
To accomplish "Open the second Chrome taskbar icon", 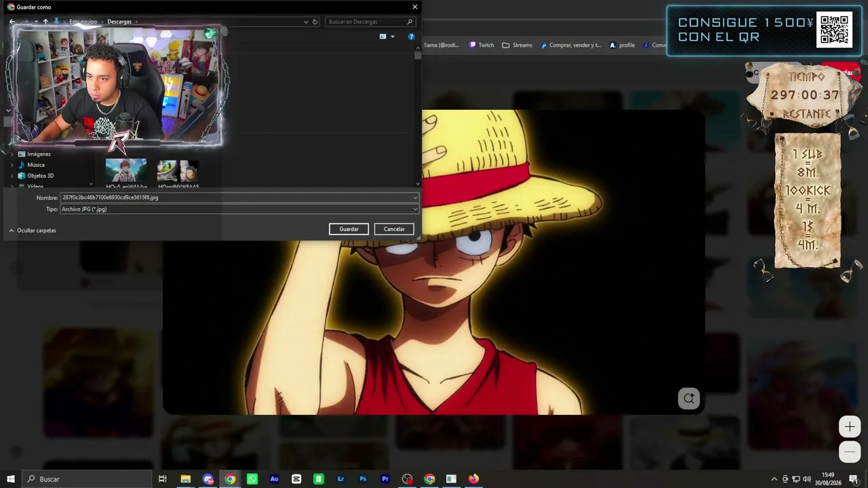I will coord(429,479).
